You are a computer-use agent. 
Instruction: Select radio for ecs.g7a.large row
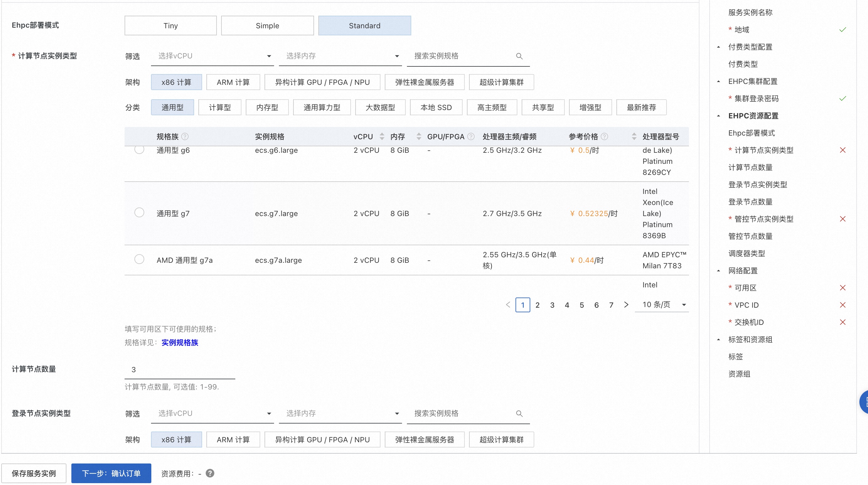(139, 259)
